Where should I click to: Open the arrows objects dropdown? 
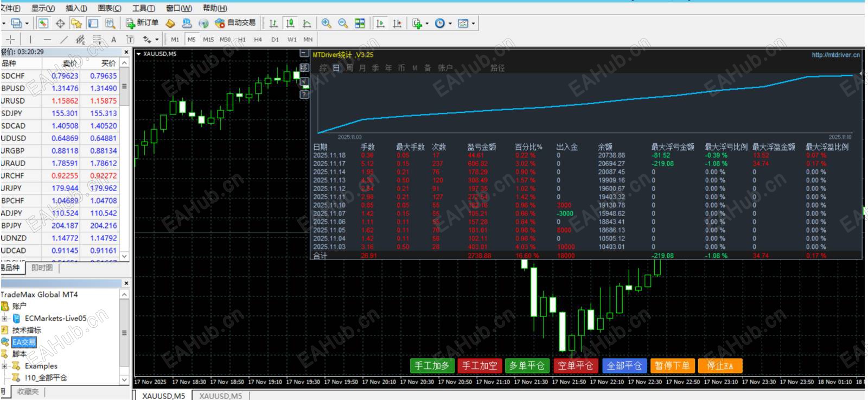click(x=150, y=39)
